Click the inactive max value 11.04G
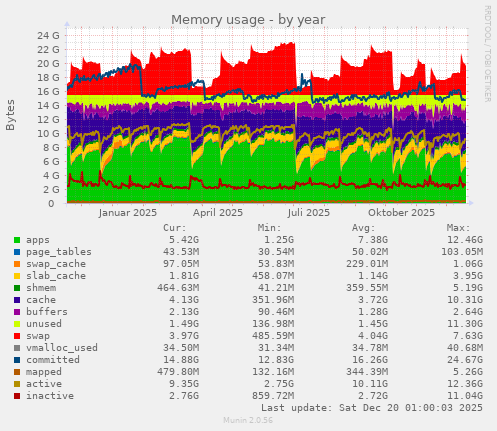497x431 pixels. [x=465, y=396]
